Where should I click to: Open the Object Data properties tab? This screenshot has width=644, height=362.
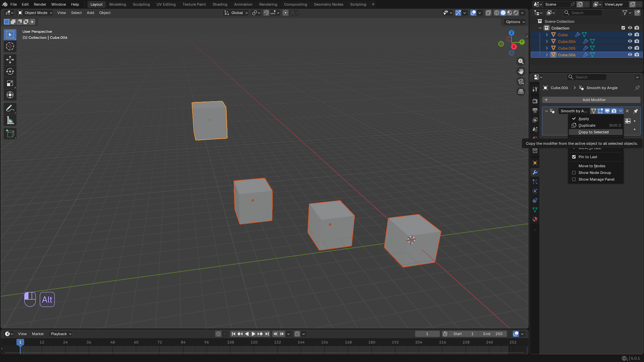click(535, 210)
